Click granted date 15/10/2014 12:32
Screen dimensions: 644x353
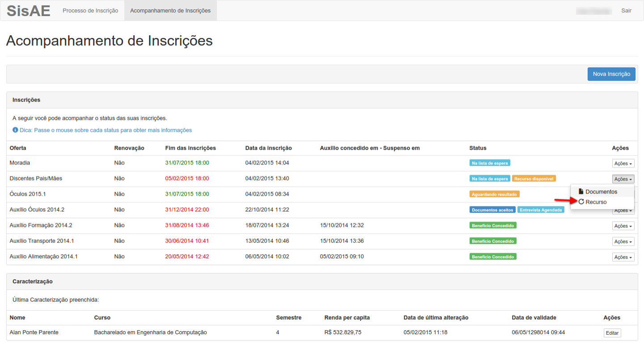[342, 225]
